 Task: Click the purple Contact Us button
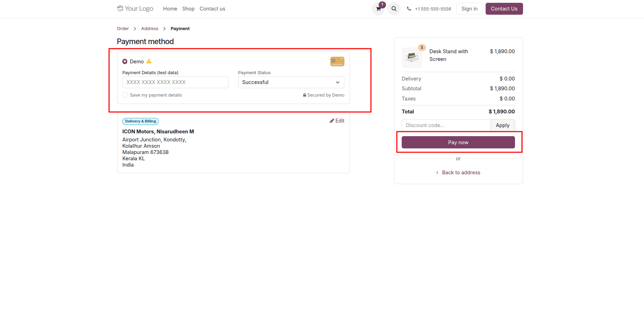[x=504, y=9]
